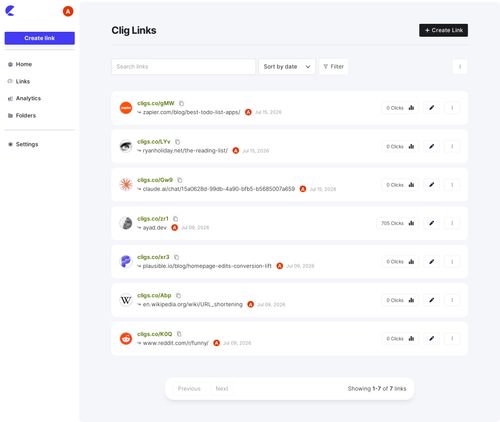500x422 pixels.
Task: Focus the Search links field
Action: pyautogui.click(x=183, y=67)
